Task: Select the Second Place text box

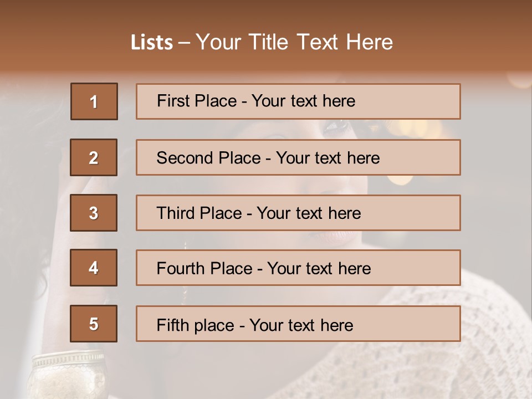Action: coord(298,157)
